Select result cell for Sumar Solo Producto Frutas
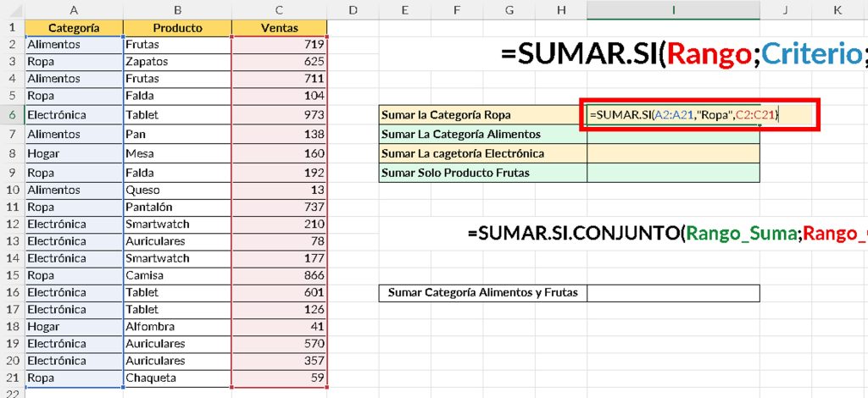Screen dimensions: 868x398 click(x=673, y=173)
